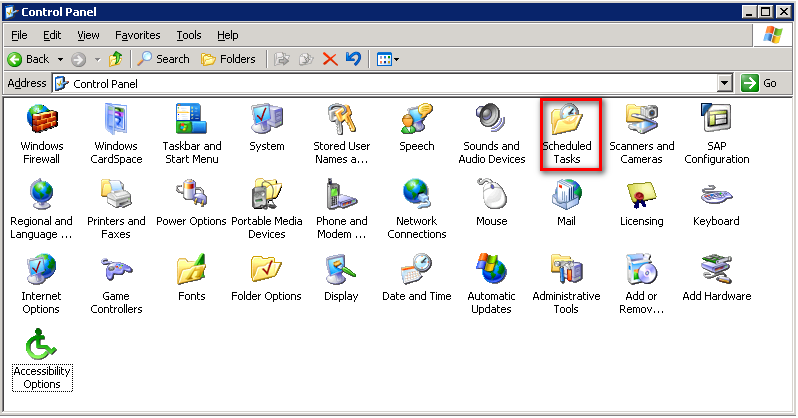Expand the Back button history arrow
This screenshot has height=418, width=798.
60,59
